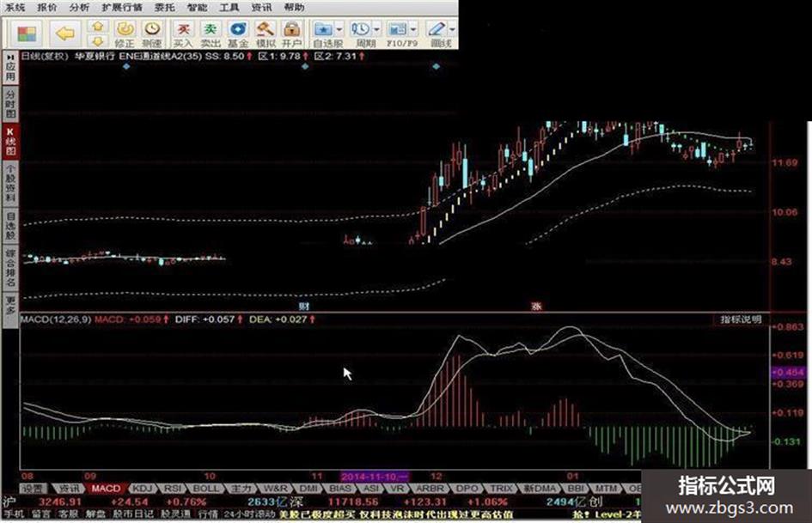Viewport: 812px width, 523px height.
Task: Select the 画线 draw line pencil icon
Action: pos(437,29)
